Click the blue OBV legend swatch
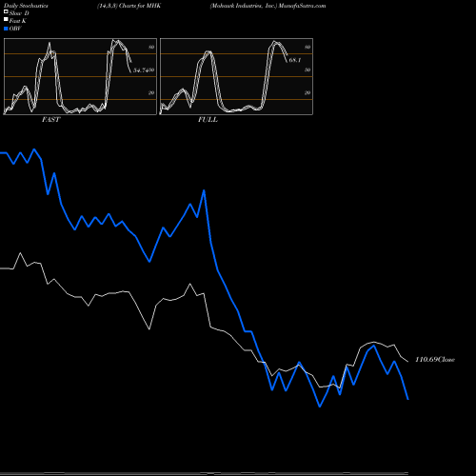Screen dimensions: 476x476 (x=6, y=29)
